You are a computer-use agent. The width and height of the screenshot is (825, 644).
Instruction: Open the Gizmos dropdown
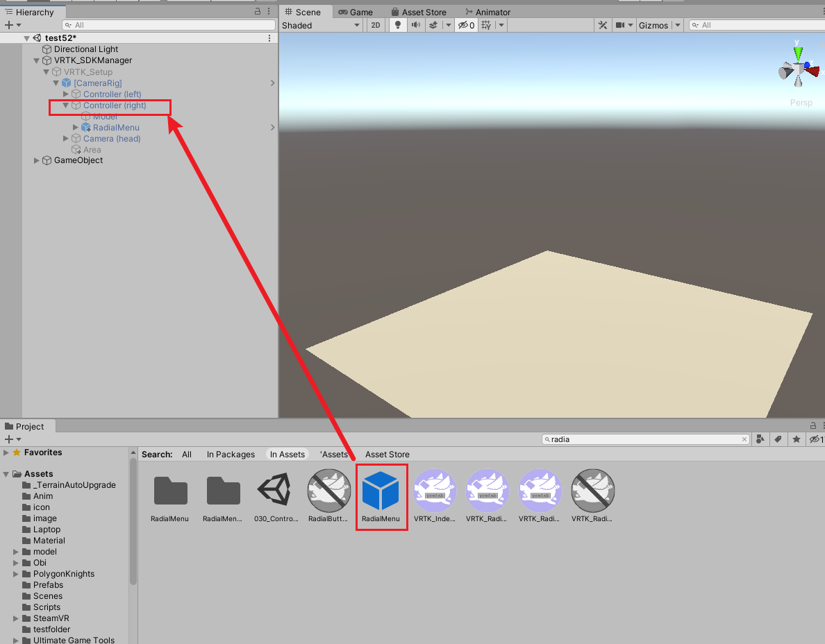653,25
